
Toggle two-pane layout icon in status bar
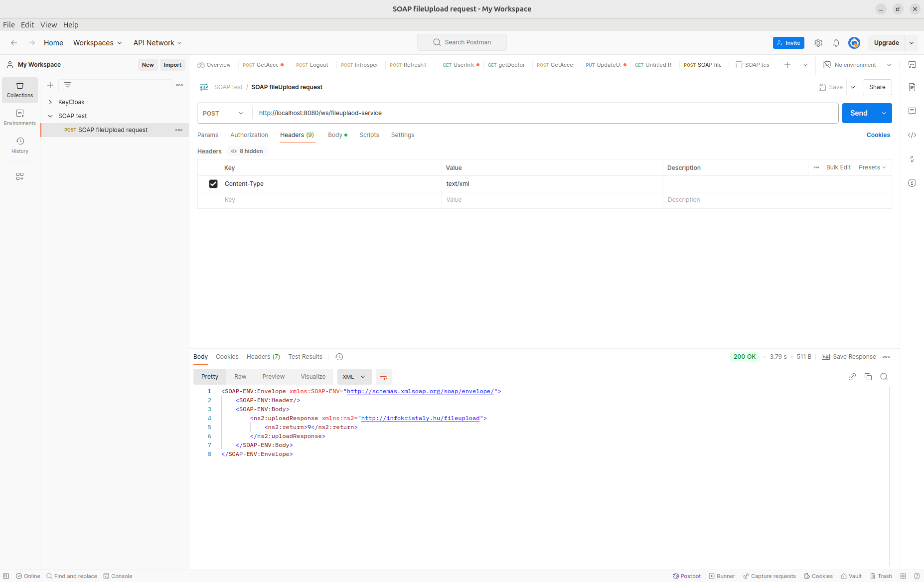click(903, 576)
